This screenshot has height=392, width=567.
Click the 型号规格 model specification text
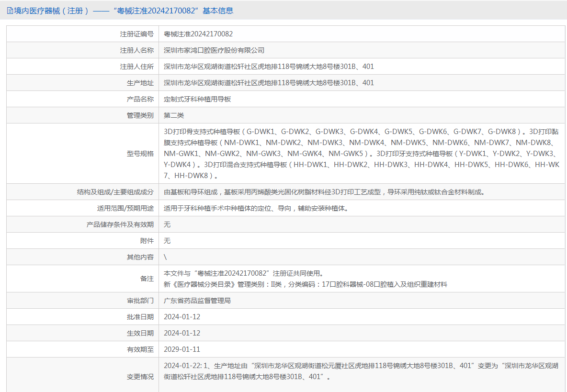pyautogui.click(x=362, y=154)
